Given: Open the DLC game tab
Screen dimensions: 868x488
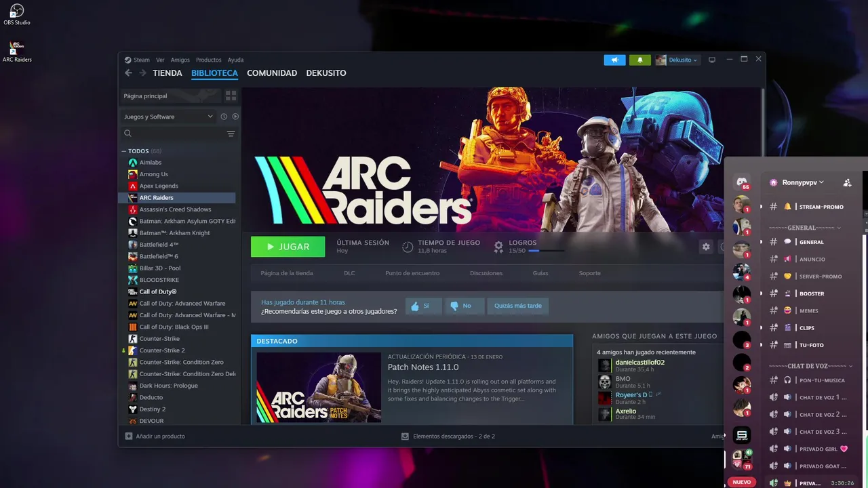Looking at the screenshot, I should click(x=349, y=273).
